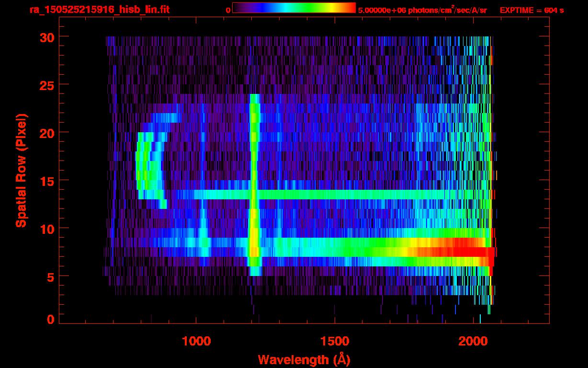Screen dimensions: 588x368
Task: Click the Spatial Row (Pixel) axis label
Action: [x=21, y=170]
